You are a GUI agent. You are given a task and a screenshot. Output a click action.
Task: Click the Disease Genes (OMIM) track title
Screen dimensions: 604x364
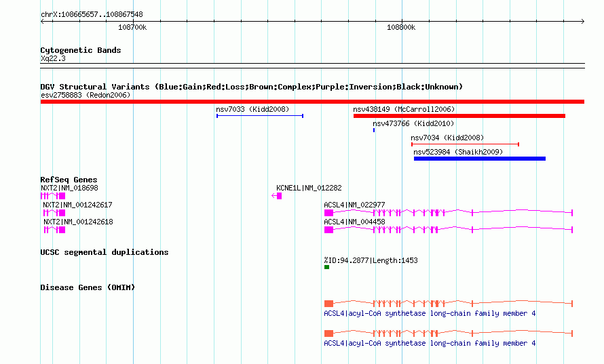coord(88,287)
